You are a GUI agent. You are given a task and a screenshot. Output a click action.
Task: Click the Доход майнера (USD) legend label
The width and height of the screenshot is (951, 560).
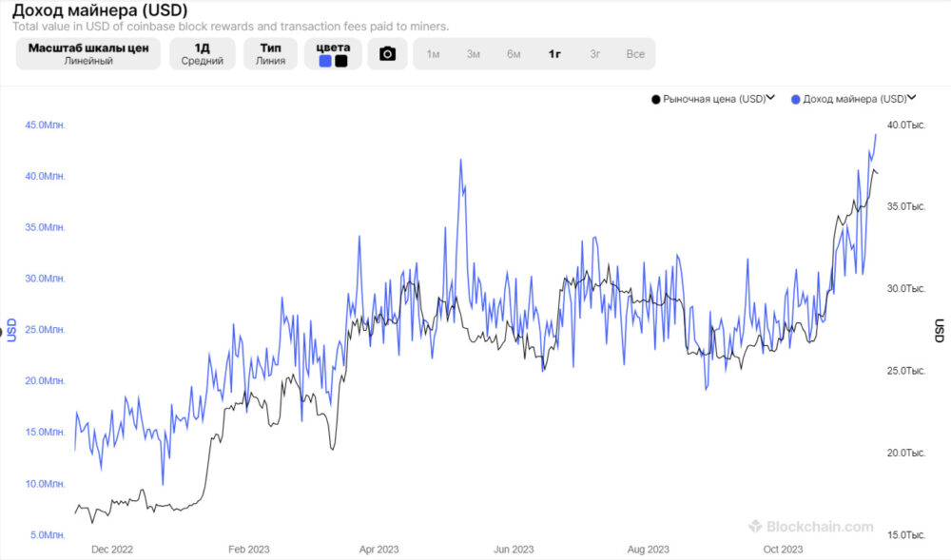coord(855,99)
